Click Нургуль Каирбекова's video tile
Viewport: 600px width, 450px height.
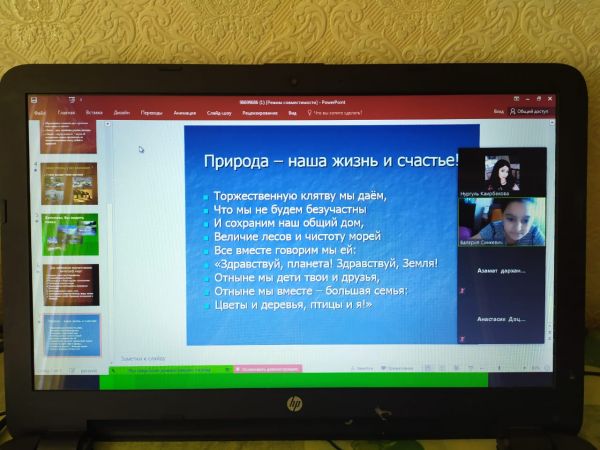(x=502, y=172)
